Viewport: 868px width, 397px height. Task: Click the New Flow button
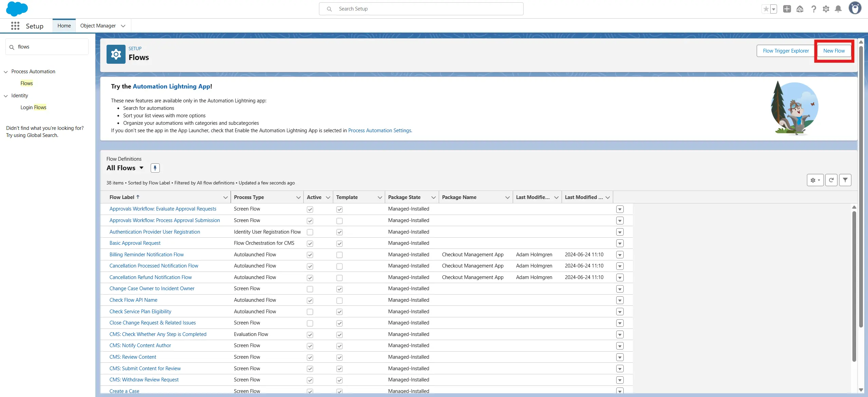tap(834, 51)
